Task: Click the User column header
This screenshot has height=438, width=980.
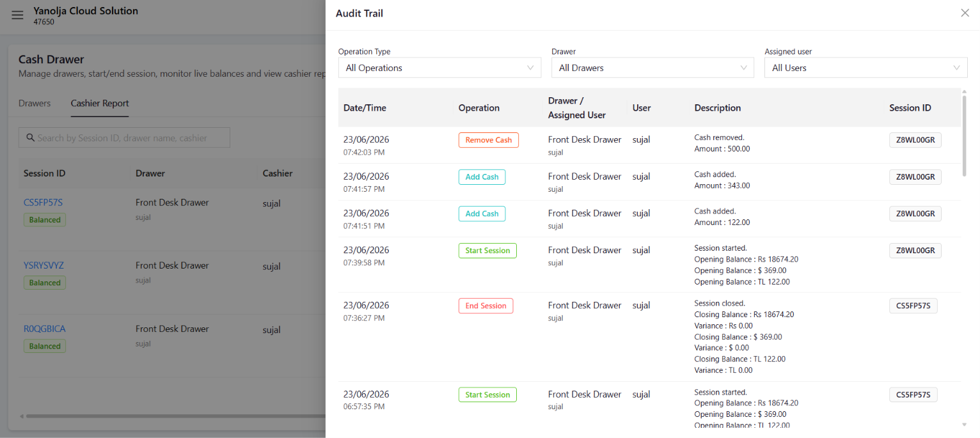Action: [x=641, y=108]
